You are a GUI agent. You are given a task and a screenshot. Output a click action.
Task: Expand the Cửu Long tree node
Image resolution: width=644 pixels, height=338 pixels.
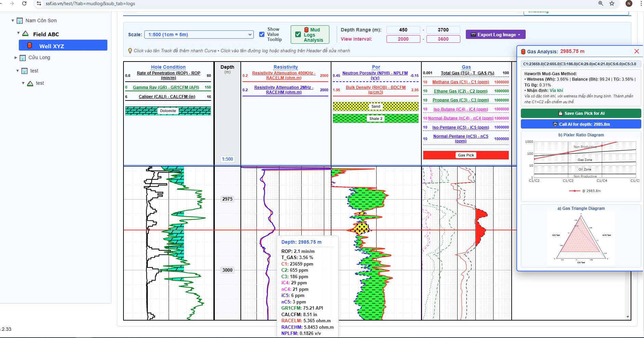tap(16, 57)
